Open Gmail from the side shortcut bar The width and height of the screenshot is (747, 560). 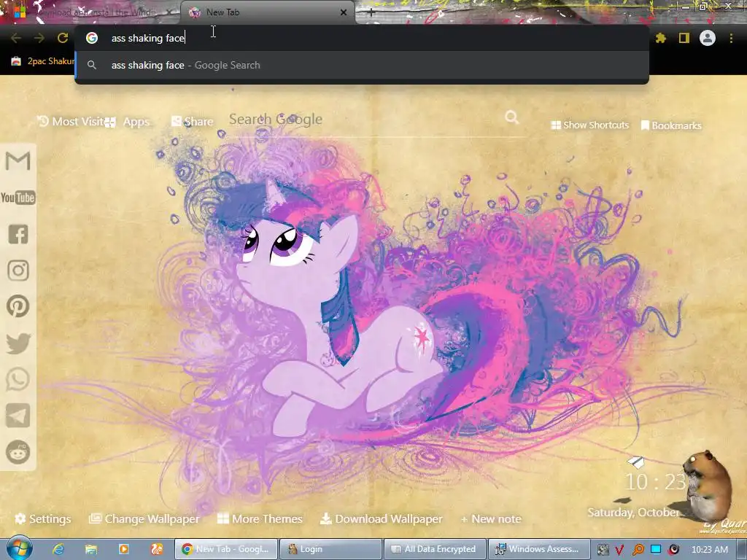(18, 160)
